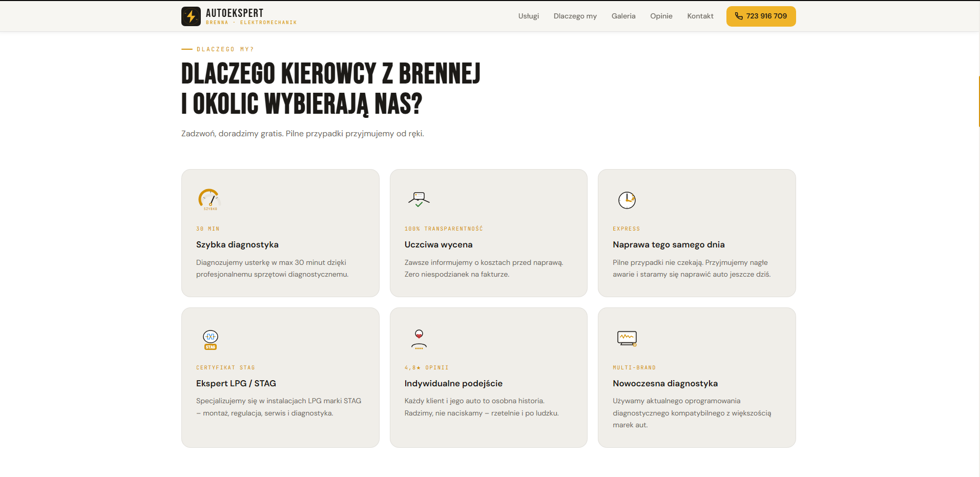Go to the Dlaczego my section link
The image size is (980, 477).
(575, 16)
